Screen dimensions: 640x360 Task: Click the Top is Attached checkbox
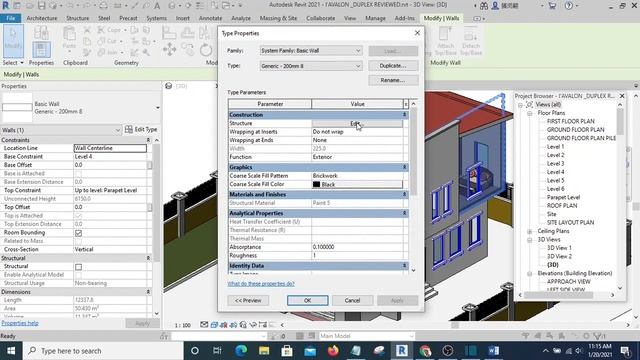[x=78, y=216]
